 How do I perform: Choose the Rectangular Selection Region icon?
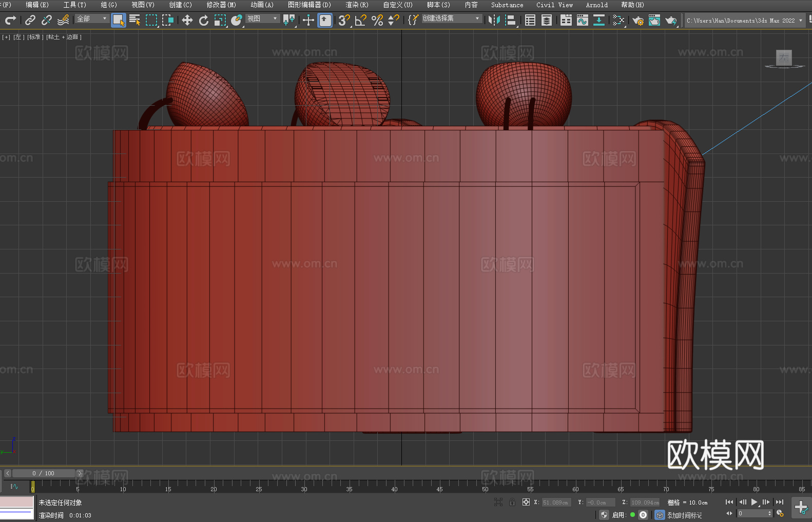(151, 20)
